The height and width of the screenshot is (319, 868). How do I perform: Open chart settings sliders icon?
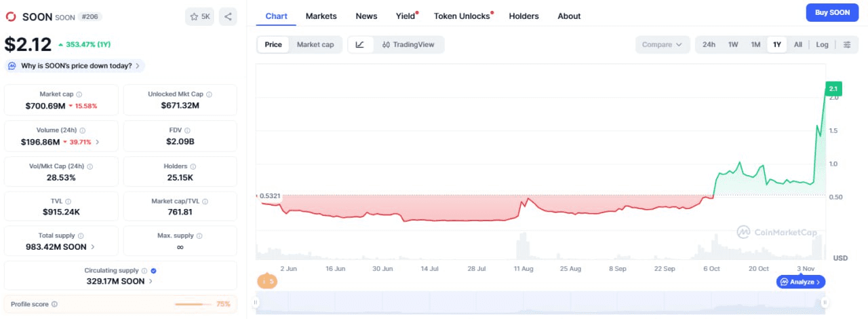click(847, 45)
